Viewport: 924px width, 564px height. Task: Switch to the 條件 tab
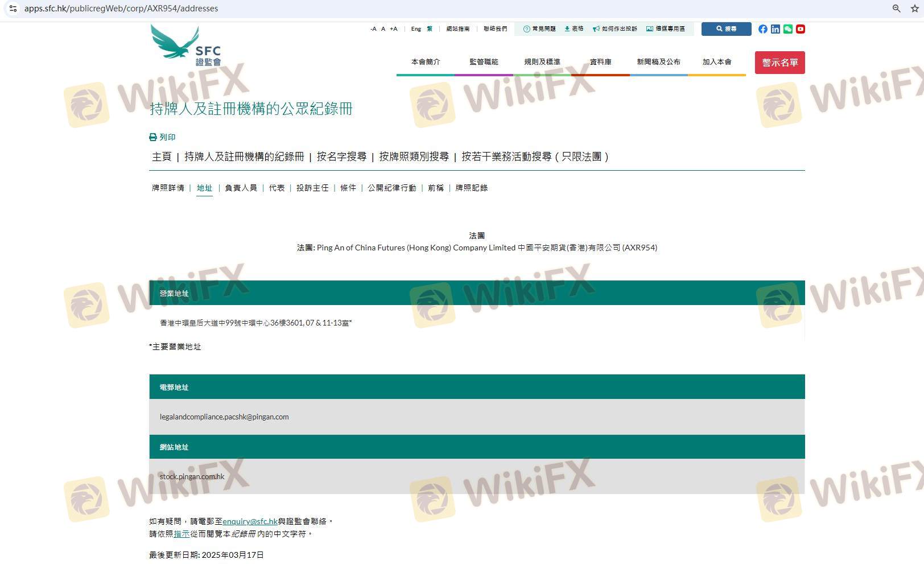point(348,188)
